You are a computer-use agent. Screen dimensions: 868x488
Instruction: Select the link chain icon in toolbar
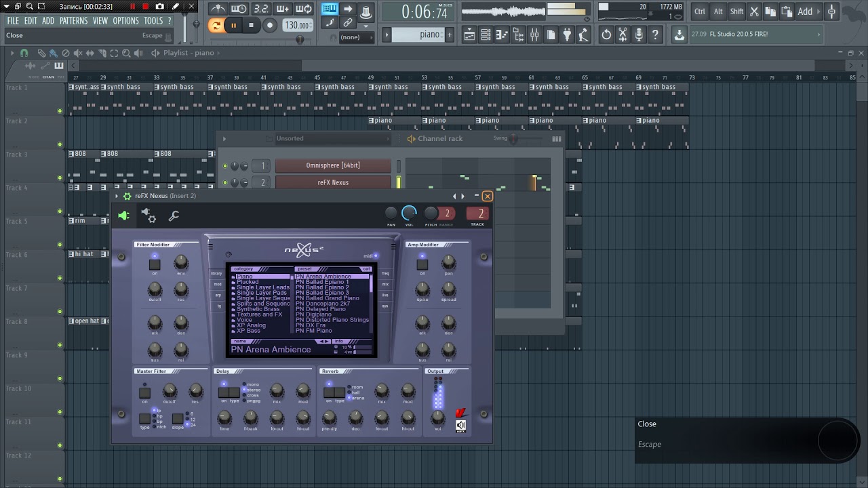[348, 23]
